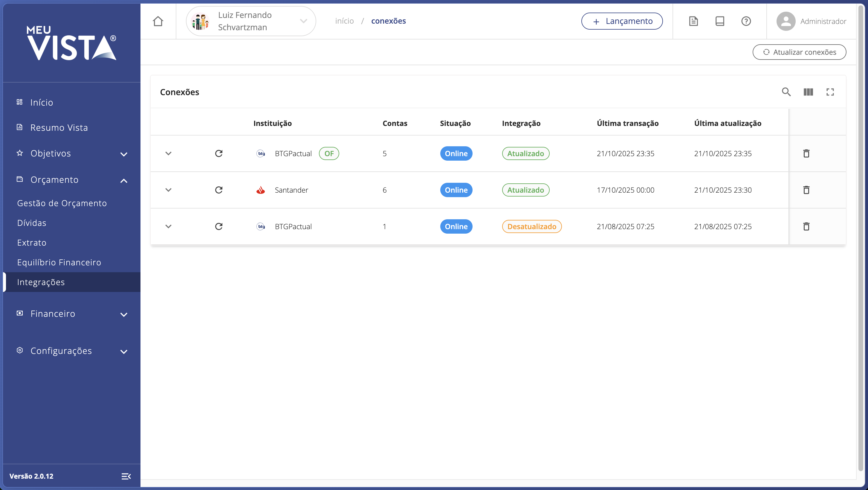Viewport: 868px width, 490px height.
Task: Open the book manual icon
Action: pos(719,21)
